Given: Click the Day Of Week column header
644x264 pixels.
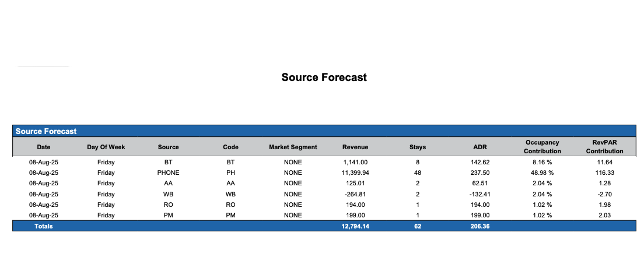Looking at the screenshot, I should point(106,147).
